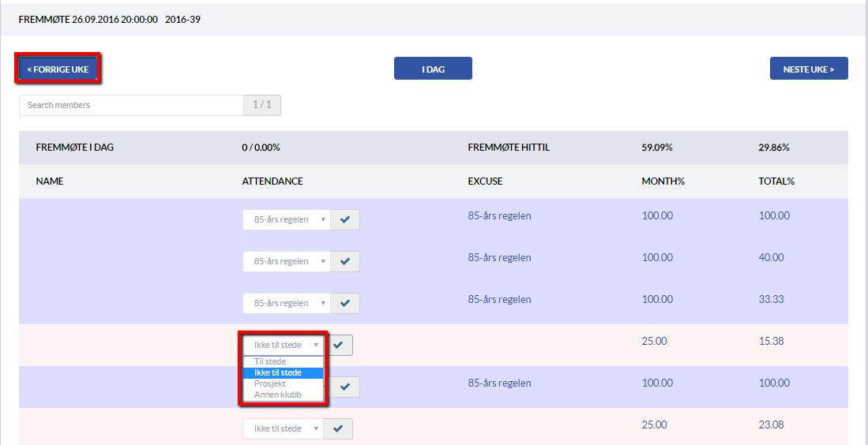Expand attendance dropdown in 40.00 total row
This screenshot has width=868, height=445.
(287, 261)
